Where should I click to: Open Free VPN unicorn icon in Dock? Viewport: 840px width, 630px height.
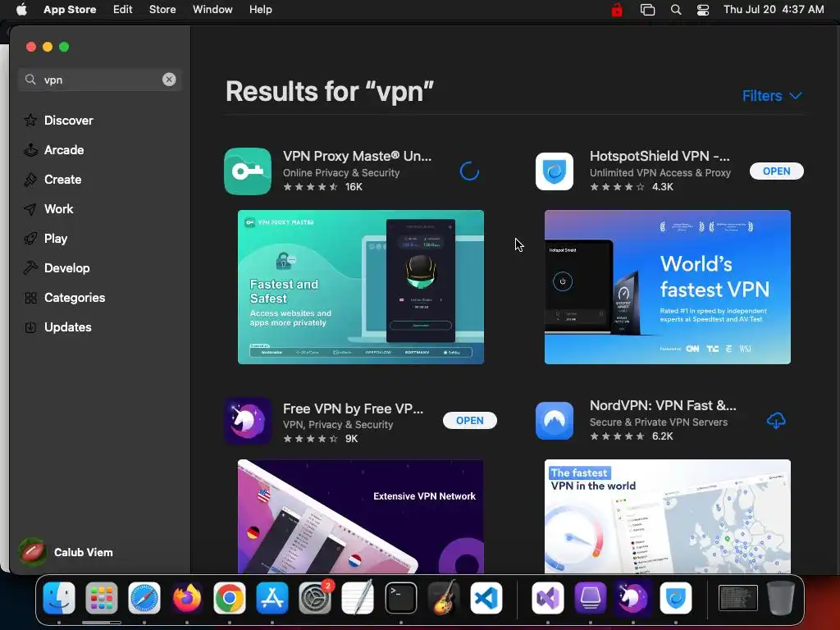(x=632, y=598)
